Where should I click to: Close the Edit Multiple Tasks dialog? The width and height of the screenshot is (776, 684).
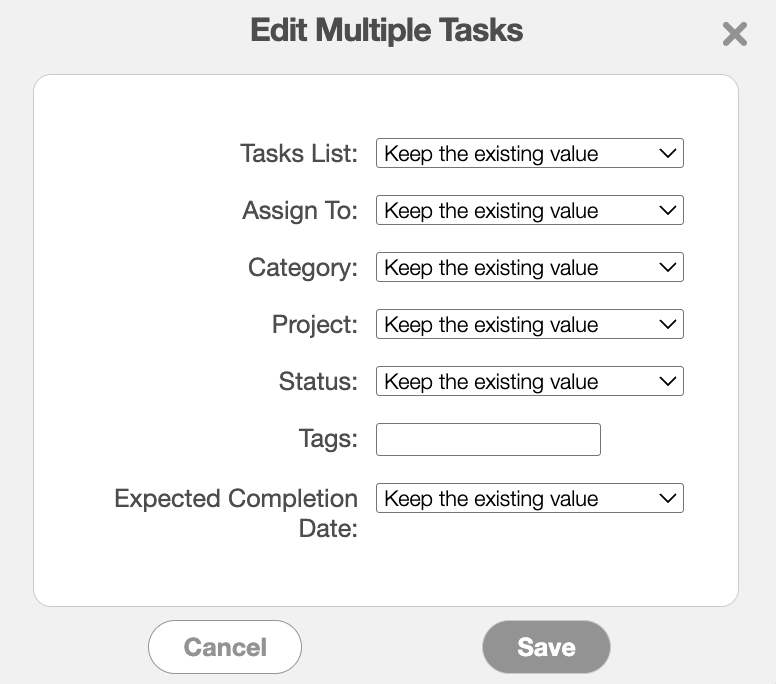734,34
